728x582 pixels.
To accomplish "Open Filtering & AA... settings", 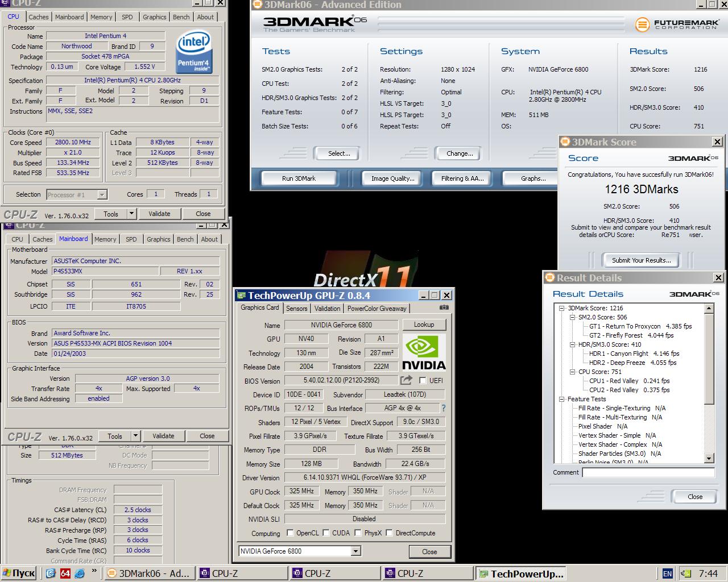I will tap(462, 178).
